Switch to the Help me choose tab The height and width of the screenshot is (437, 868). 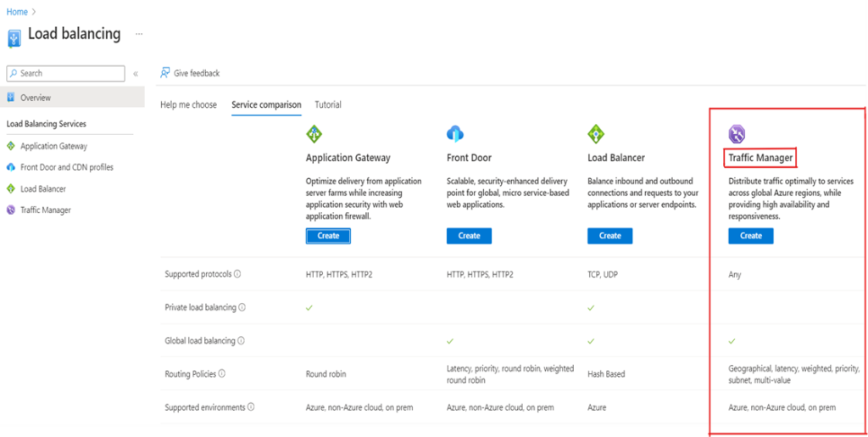tap(188, 104)
